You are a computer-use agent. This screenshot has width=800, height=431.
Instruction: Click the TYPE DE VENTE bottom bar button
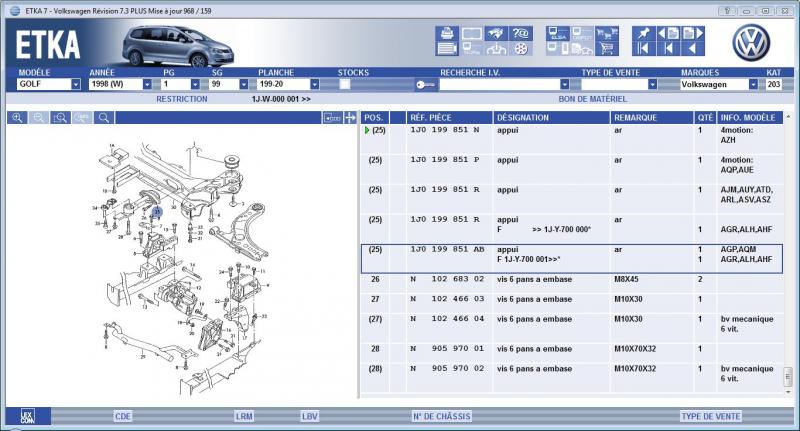click(711, 416)
